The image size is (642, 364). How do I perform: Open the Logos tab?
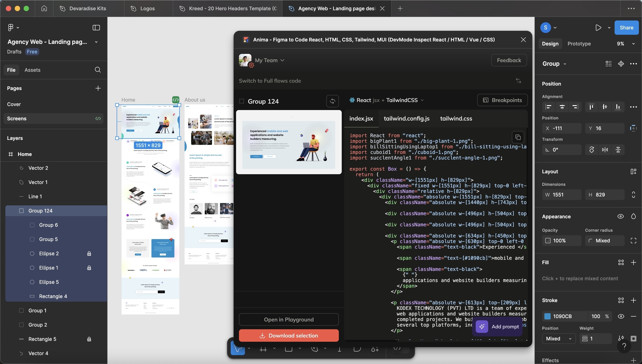[148, 8]
